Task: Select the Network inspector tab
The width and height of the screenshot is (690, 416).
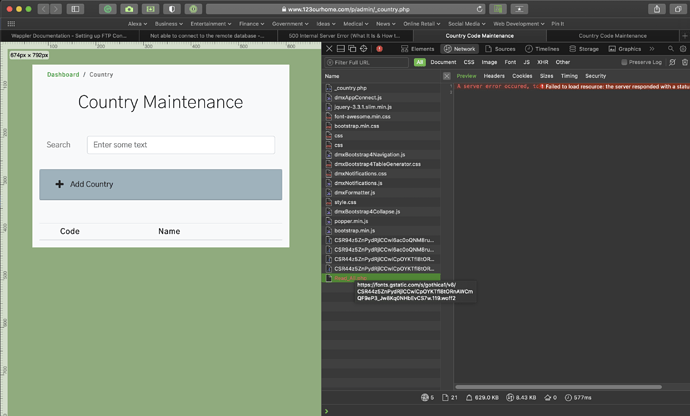Action: coord(460,49)
